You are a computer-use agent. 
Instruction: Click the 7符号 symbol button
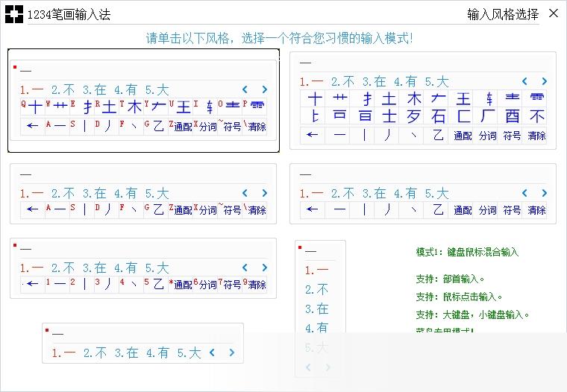[229, 284]
